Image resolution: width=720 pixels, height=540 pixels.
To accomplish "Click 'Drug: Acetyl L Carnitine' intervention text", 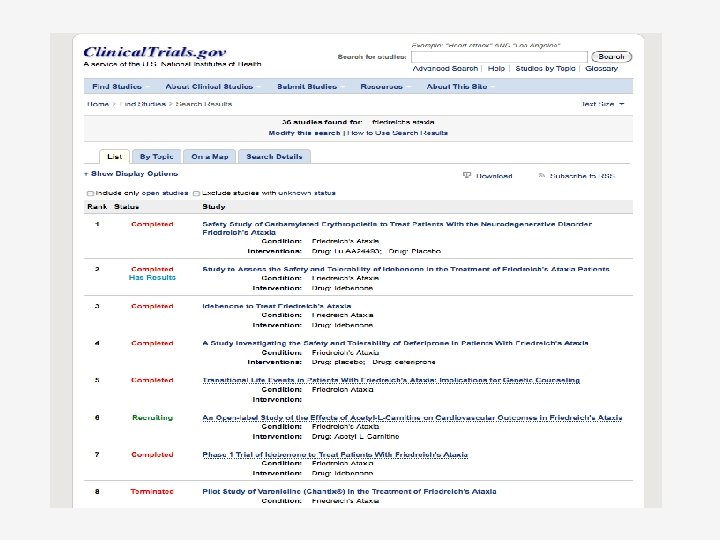I will [355, 437].
